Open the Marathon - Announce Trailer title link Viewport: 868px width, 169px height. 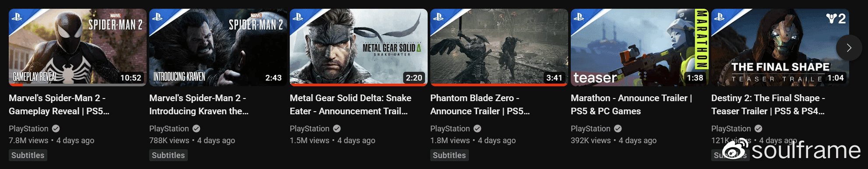click(x=632, y=105)
